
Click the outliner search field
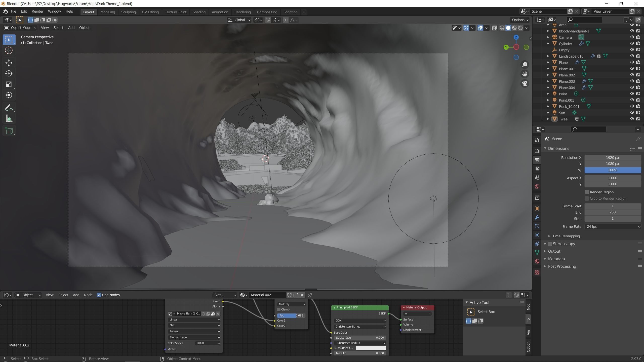click(x=584, y=20)
